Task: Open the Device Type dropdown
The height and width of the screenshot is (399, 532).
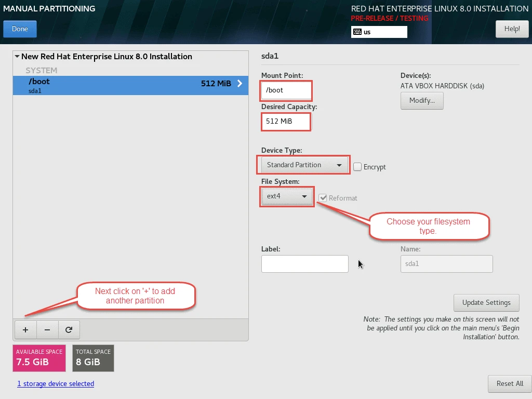Action: tap(303, 165)
